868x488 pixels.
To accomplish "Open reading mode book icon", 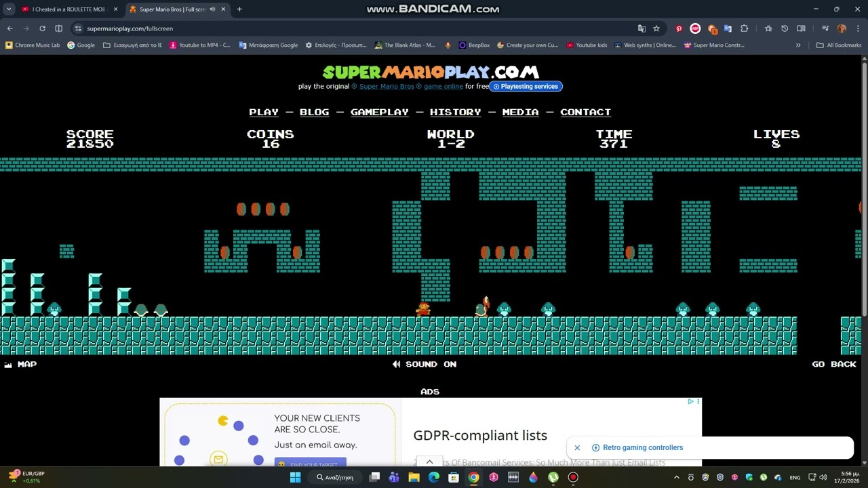I will pyautogui.click(x=801, y=28).
